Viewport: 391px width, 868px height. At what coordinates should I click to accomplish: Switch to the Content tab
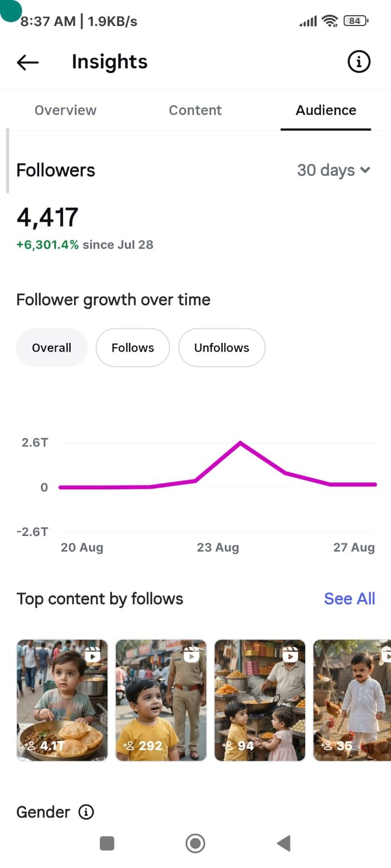(x=195, y=110)
